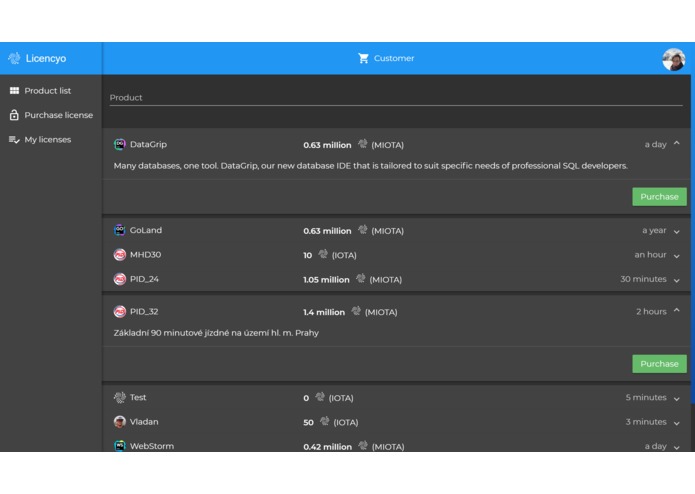Purchase the PID_32 license

point(659,364)
